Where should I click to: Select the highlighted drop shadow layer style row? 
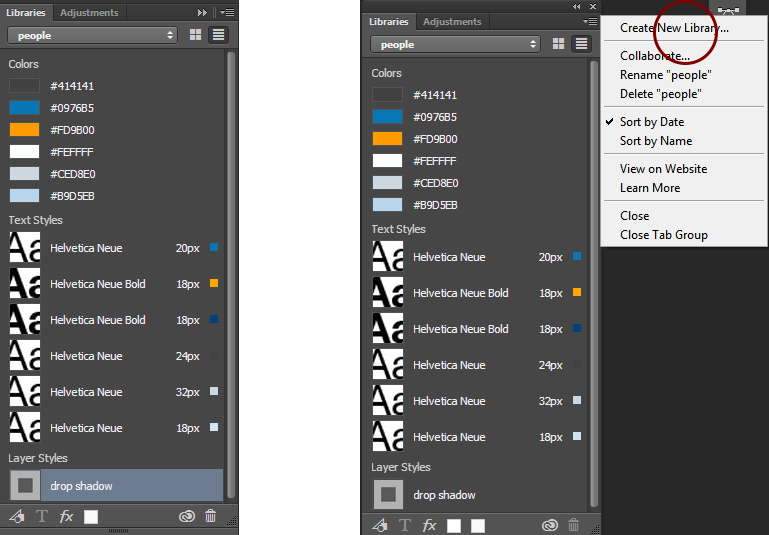coord(116,485)
